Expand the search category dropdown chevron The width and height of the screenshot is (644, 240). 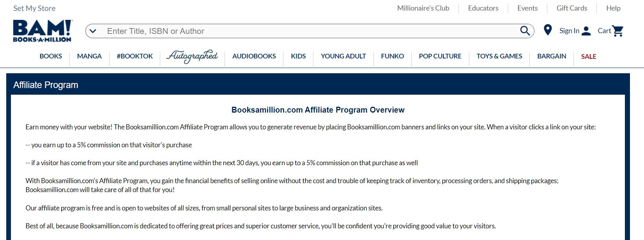click(93, 31)
